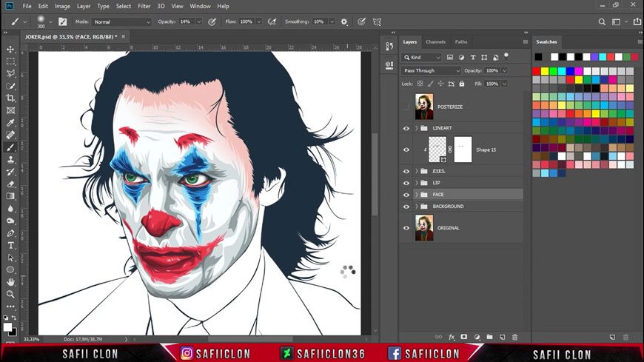Screen dimensions: 644x362
Task: Open smoothing options gear
Action: pyautogui.click(x=344, y=21)
